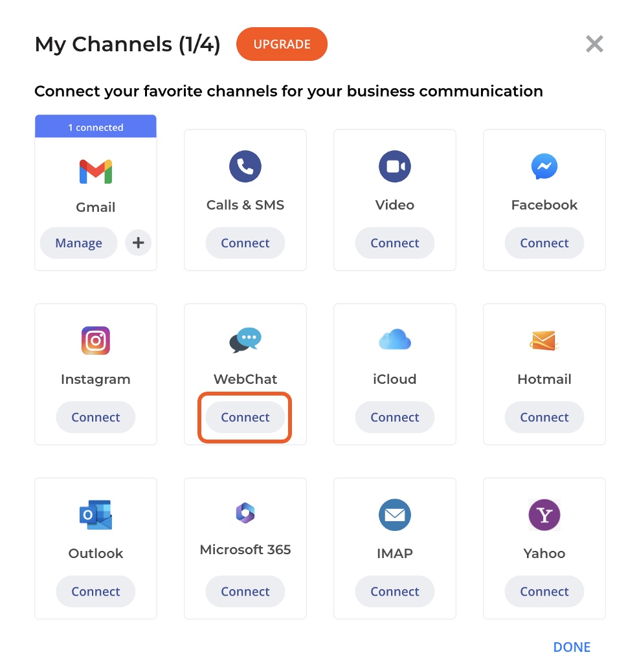The height and width of the screenshot is (672, 637).
Task: Click the Gmail envelope icon
Action: tap(96, 172)
